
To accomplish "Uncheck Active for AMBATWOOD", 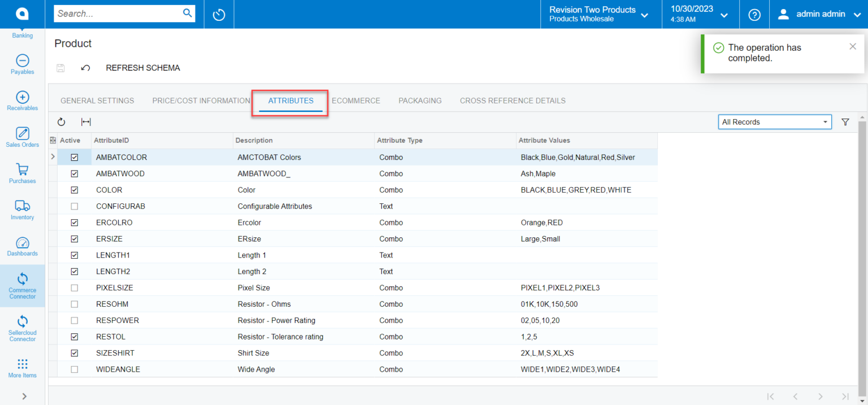I will (75, 174).
